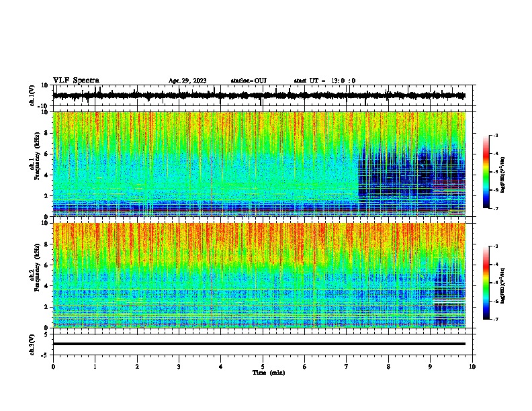
Task: Click the "-3" label on ch.1 color bar
Action: coord(495,135)
